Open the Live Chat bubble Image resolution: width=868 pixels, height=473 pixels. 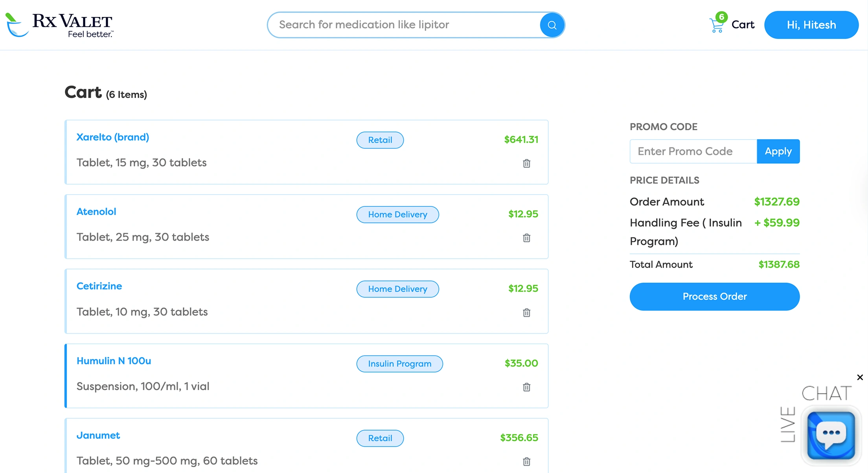(x=831, y=435)
